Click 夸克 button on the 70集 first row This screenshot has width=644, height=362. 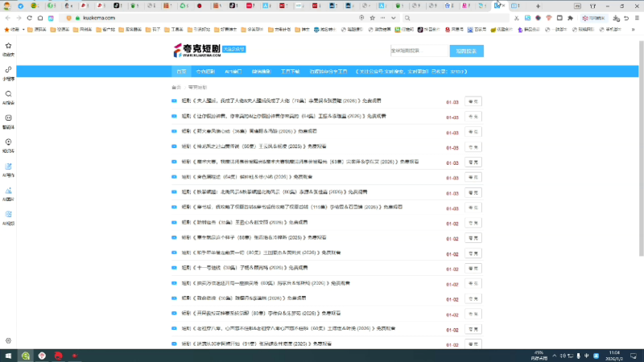[x=473, y=101]
